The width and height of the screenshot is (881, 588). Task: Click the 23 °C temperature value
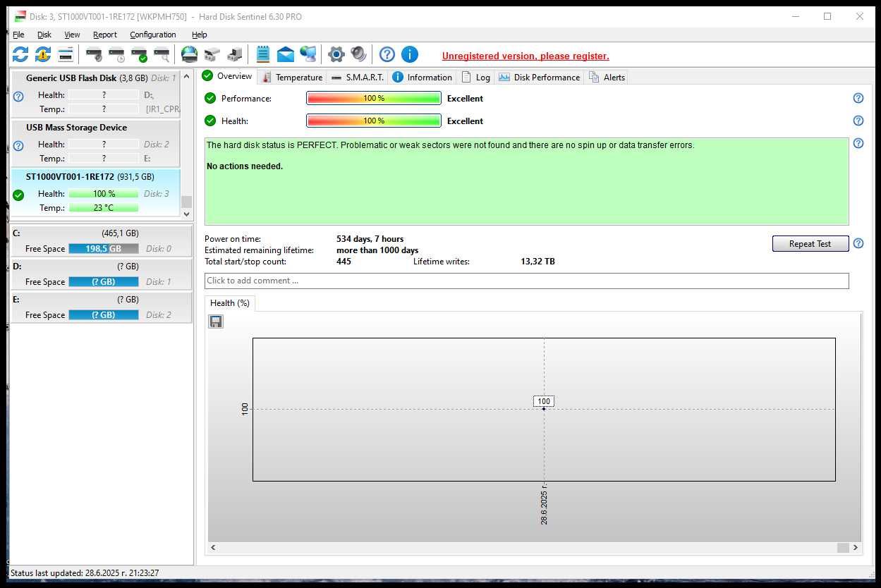tap(104, 208)
